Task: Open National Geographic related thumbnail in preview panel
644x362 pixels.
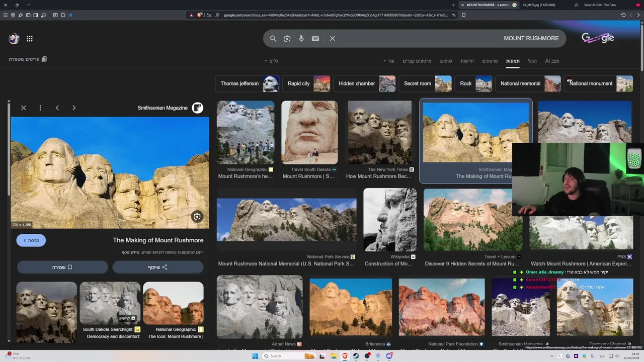Action: point(173,303)
